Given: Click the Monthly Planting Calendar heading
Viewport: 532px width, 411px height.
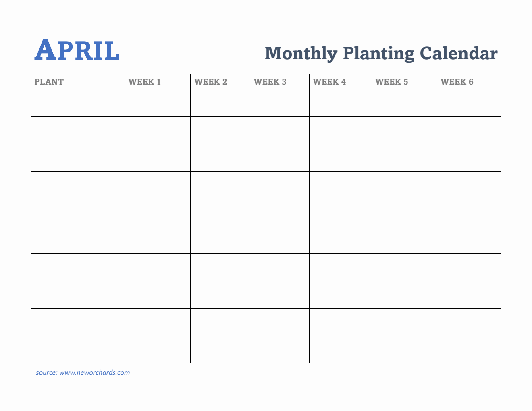Looking at the screenshot, I should tap(381, 54).
